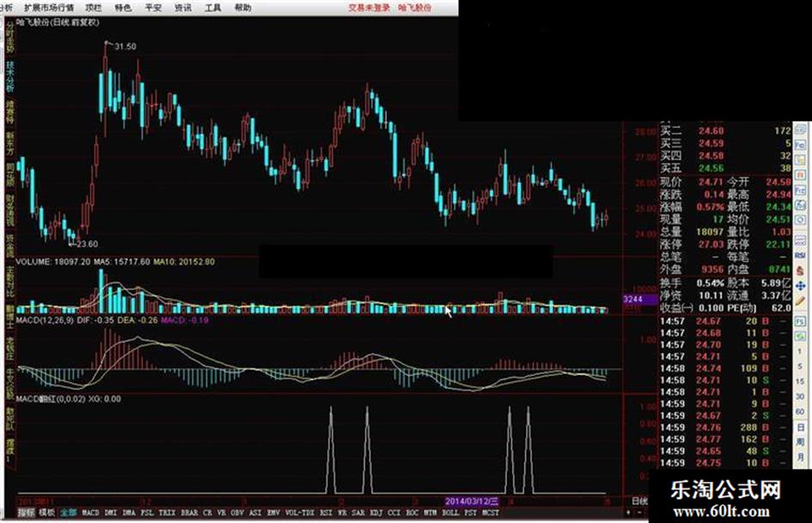Click the 2014/03/12 date marker
812x523 pixels.
472,502
